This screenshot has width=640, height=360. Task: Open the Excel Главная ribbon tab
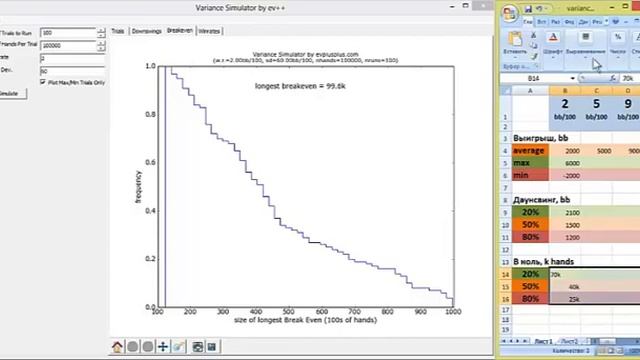point(528,22)
